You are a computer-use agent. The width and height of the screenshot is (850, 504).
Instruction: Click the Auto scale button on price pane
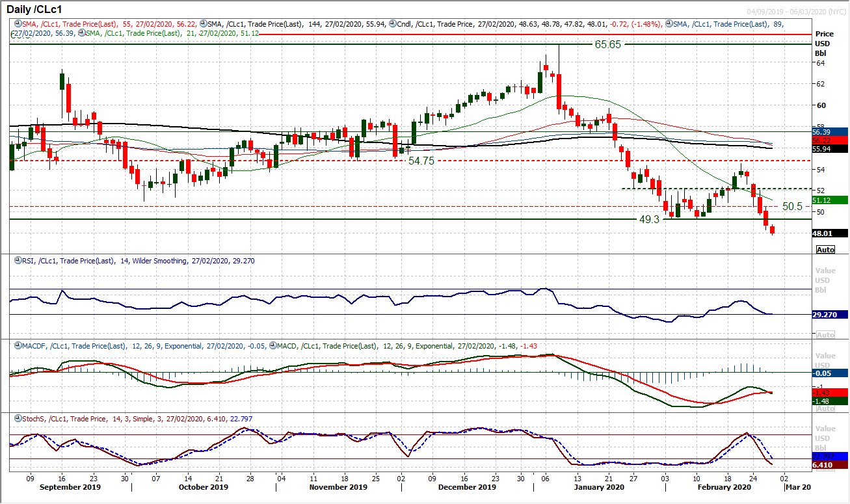(825, 250)
